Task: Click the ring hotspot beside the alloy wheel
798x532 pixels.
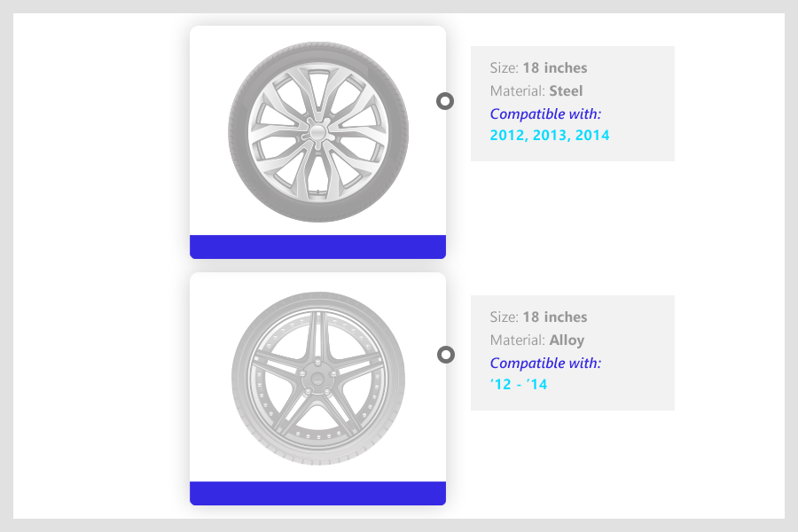Action: pyautogui.click(x=446, y=355)
